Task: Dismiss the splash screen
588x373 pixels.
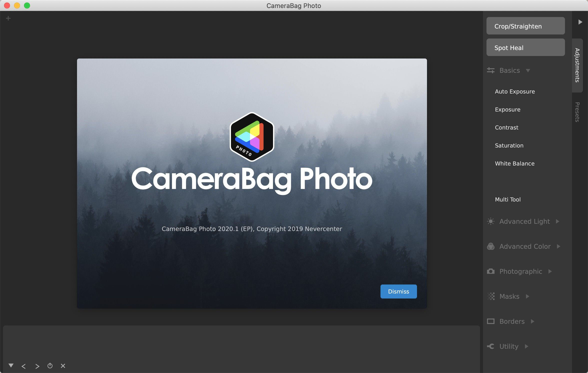Action: (398, 291)
